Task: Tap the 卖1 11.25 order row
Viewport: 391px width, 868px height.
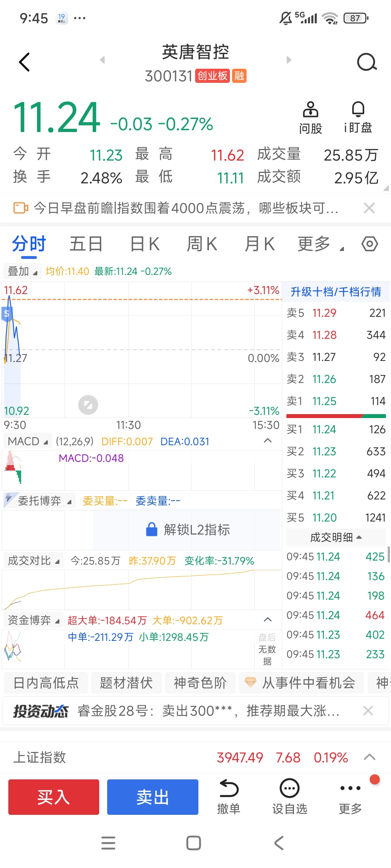Action: (336, 401)
